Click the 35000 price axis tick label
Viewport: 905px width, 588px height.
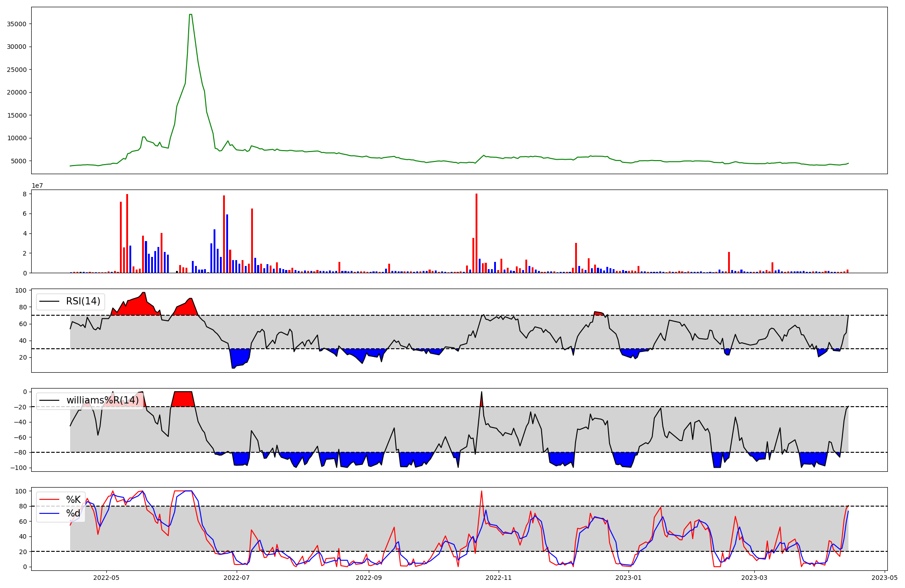17,24
